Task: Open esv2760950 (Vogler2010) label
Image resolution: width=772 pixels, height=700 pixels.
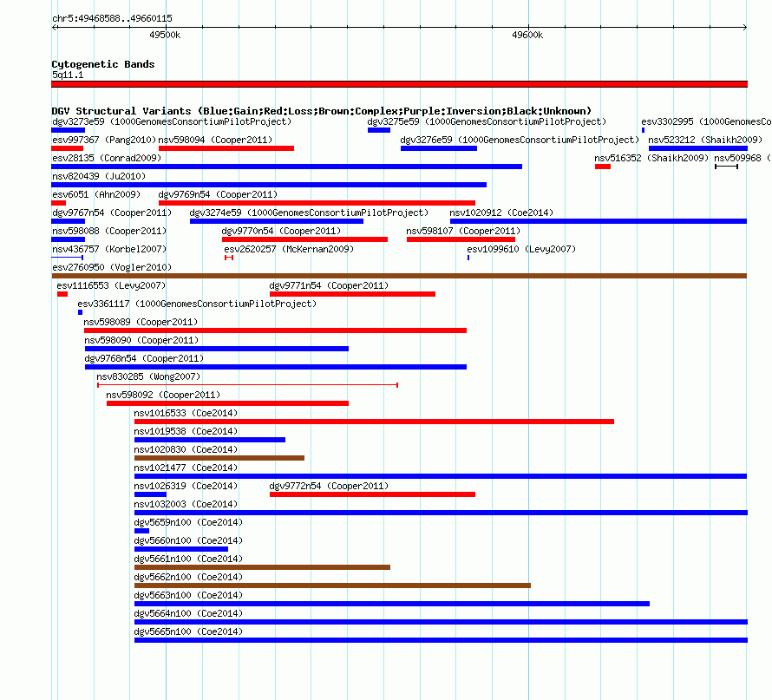Action: (x=112, y=267)
